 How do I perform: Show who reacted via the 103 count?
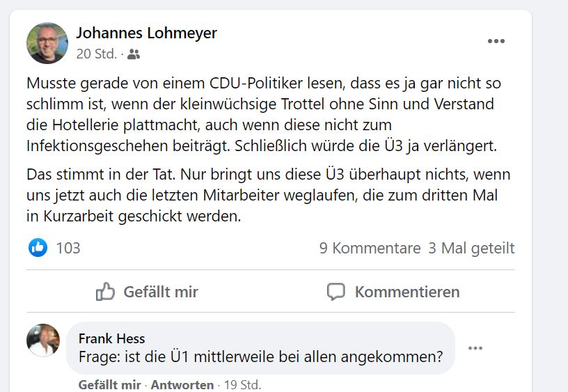click(x=68, y=248)
